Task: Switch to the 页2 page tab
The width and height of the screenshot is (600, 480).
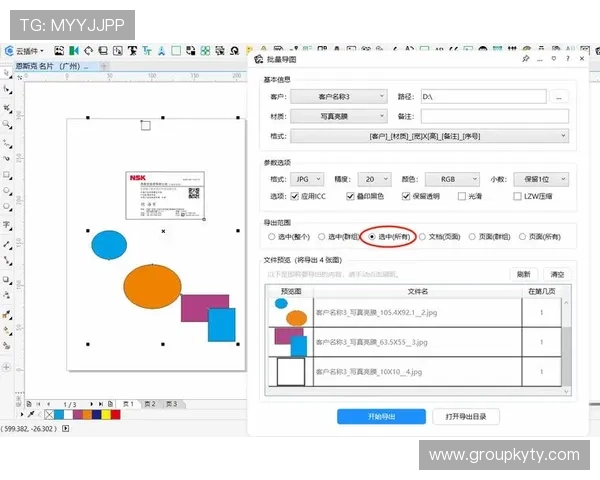Action: coord(150,404)
